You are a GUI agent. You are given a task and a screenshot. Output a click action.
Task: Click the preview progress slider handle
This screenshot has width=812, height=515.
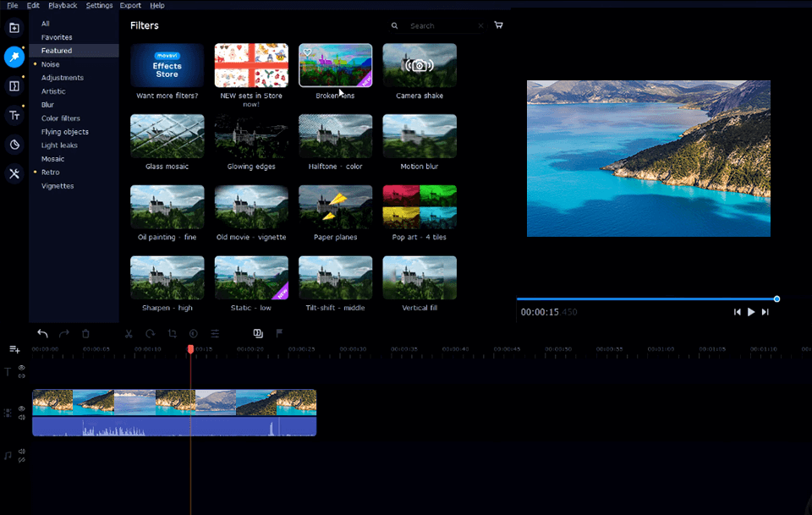pos(776,299)
